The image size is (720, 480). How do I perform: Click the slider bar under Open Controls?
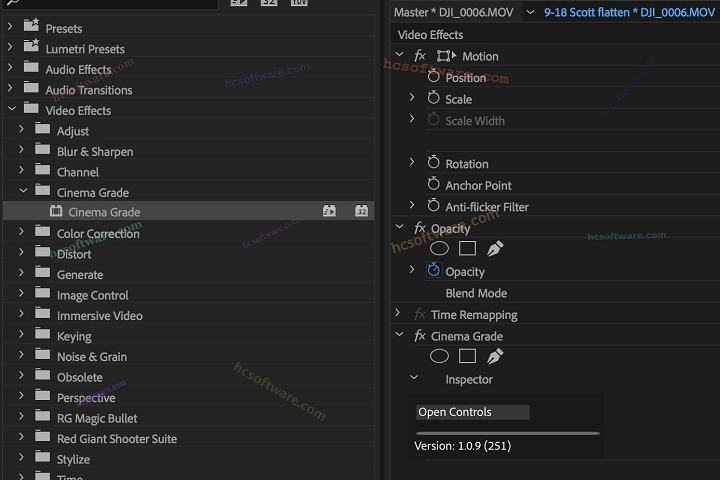(x=507, y=433)
